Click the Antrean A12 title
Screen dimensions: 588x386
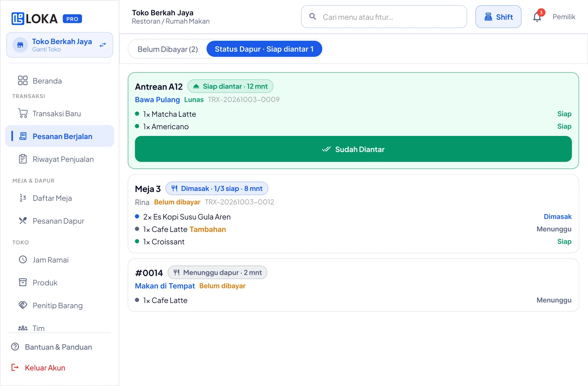point(159,87)
